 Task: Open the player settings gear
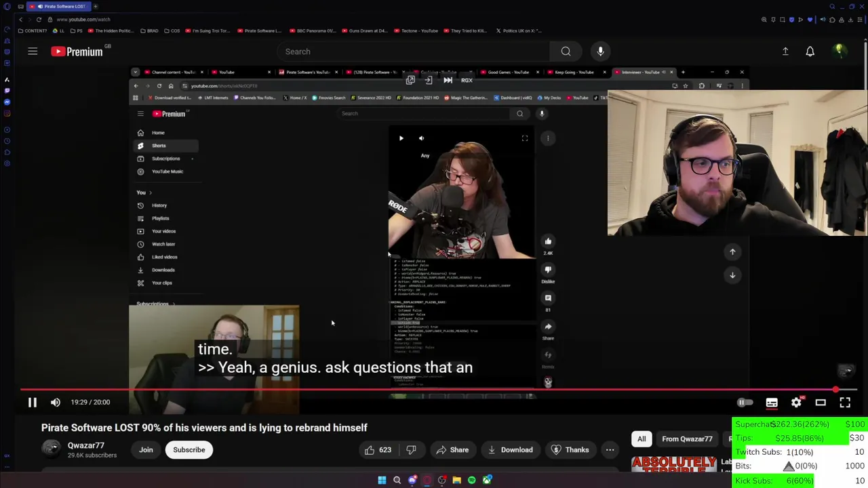pyautogui.click(x=796, y=403)
